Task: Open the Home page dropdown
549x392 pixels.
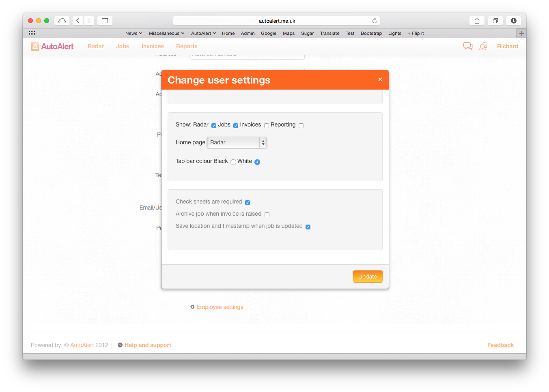Action: click(x=237, y=143)
